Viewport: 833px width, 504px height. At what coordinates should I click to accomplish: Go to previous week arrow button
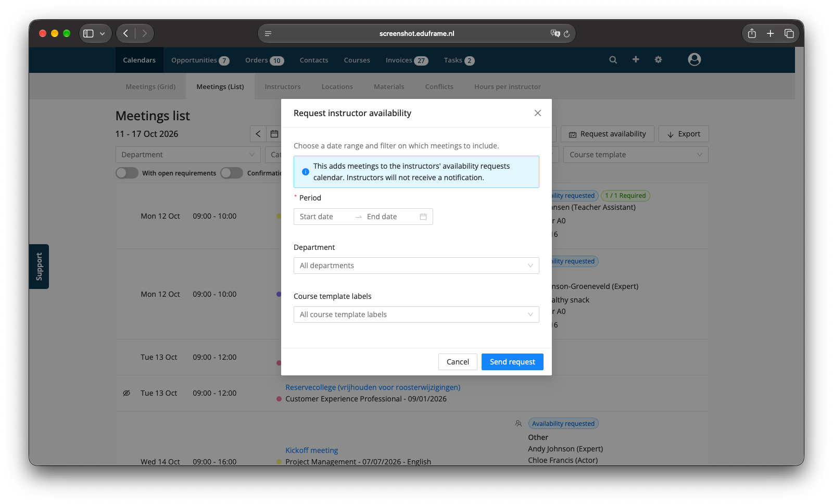258,134
